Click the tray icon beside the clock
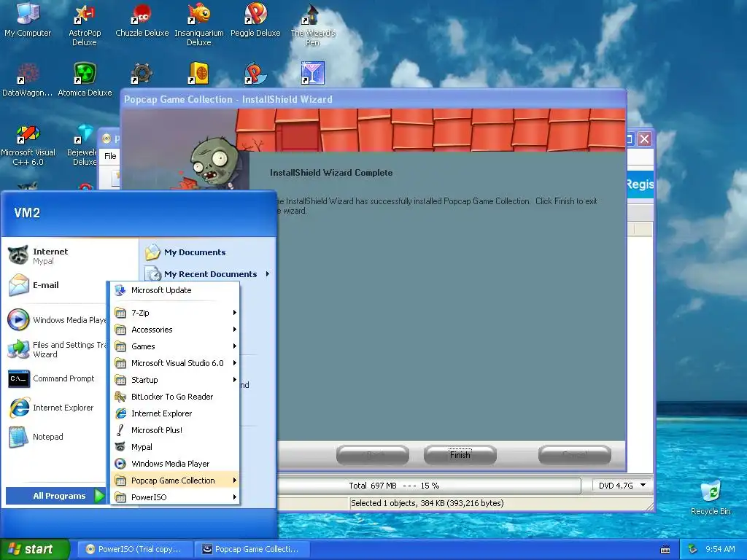The height and width of the screenshot is (560, 747). click(693, 549)
